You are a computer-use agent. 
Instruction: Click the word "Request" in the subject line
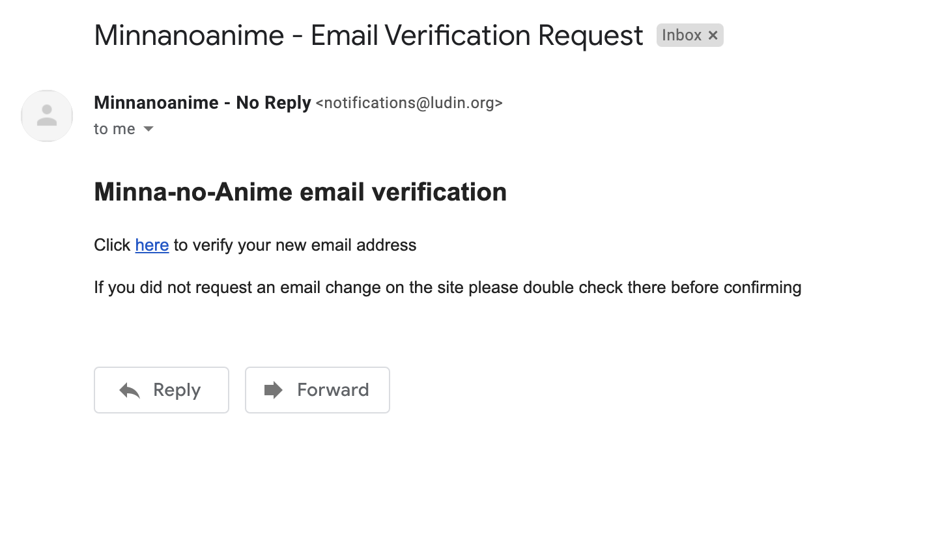[x=590, y=35]
